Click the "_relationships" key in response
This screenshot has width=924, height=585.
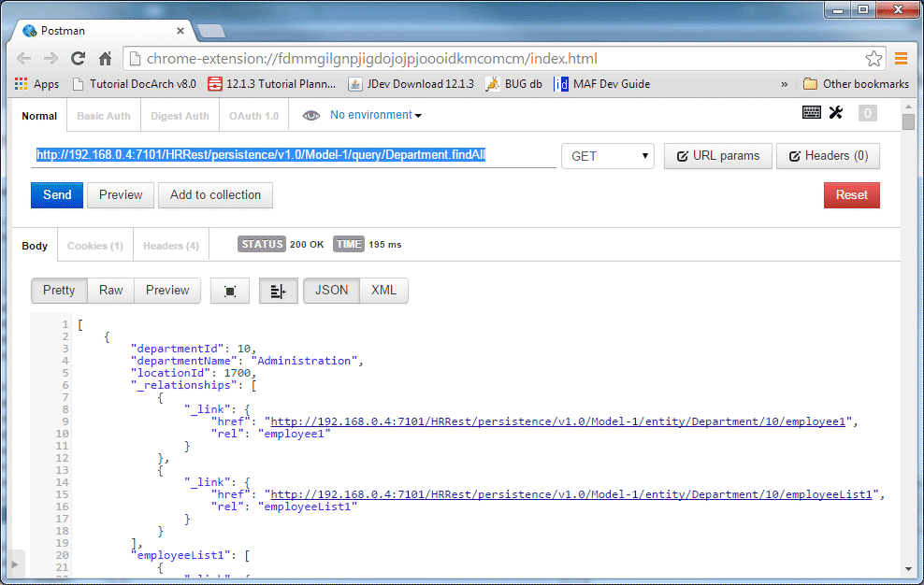coord(184,385)
